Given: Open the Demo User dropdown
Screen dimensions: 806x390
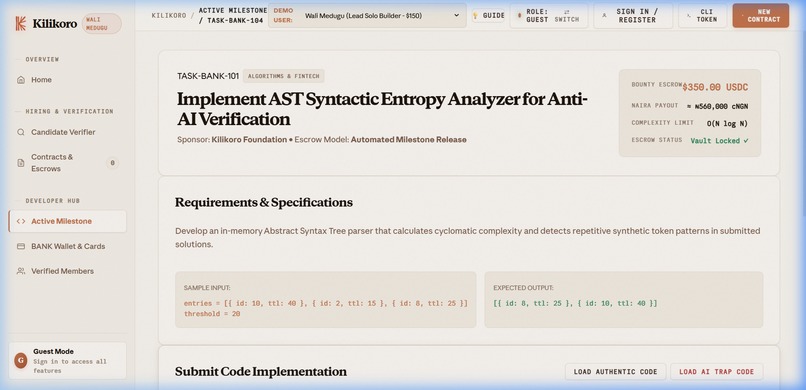Looking at the screenshot, I should click(367, 15).
